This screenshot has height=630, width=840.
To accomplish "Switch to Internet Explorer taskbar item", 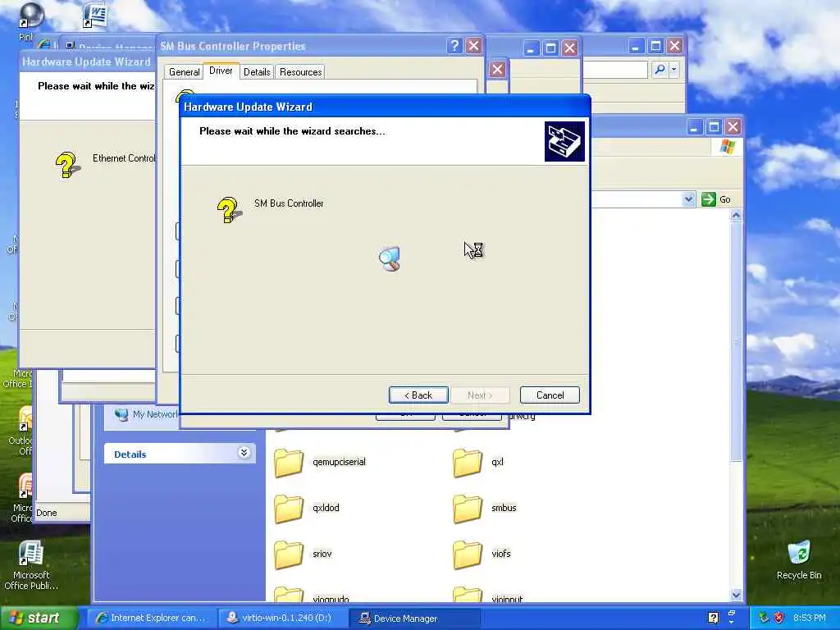I will tap(152, 618).
